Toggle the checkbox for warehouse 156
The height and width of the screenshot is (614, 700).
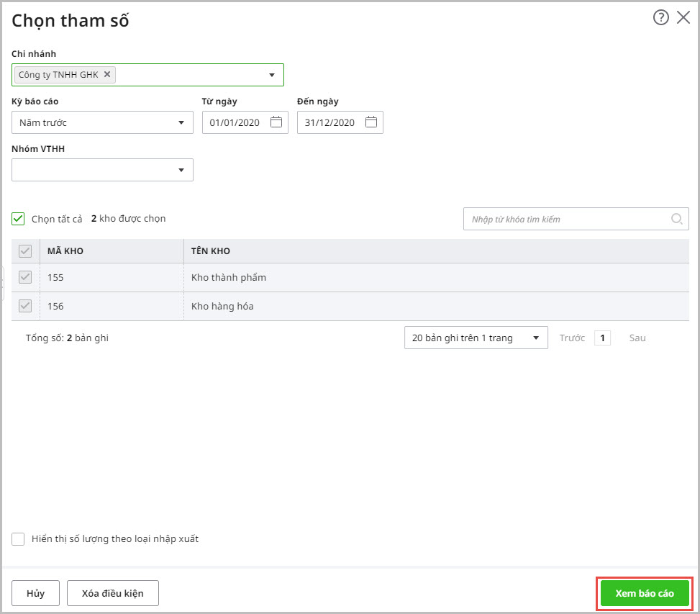pyautogui.click(x=25, y=306)
